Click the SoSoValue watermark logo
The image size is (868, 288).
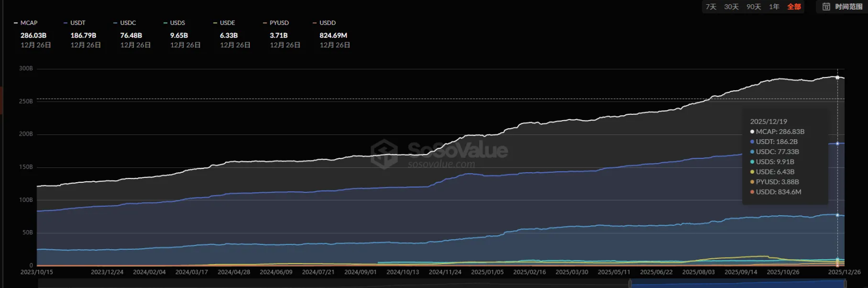pos(385,153)
